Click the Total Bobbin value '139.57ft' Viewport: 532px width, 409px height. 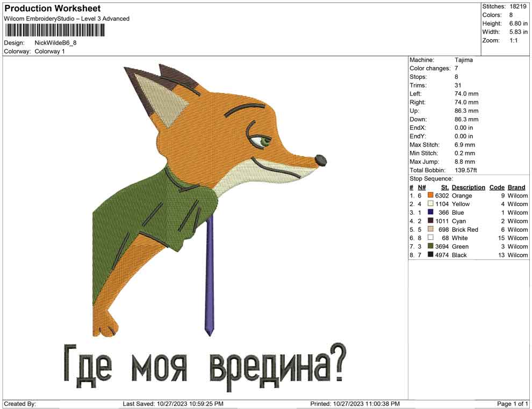(466, 170)
